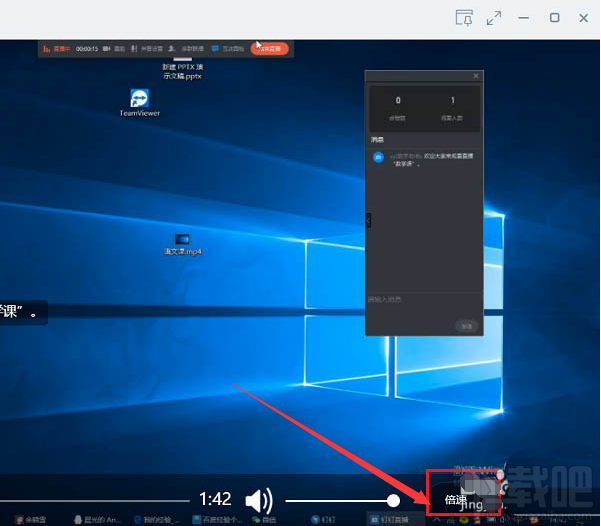Click the send button in the message panel
Screen dimensions: 601x526
(x=466, y=326)
